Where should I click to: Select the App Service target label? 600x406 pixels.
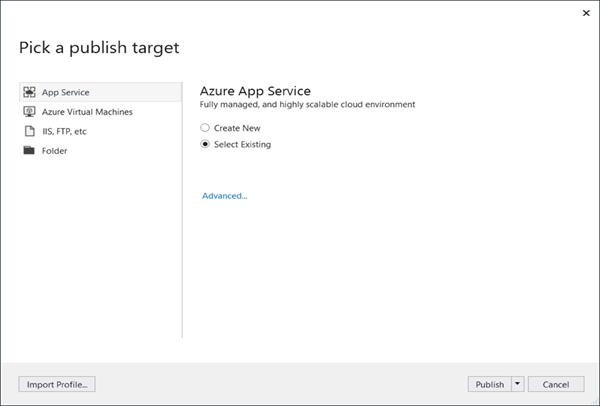(x=65, y=92)
